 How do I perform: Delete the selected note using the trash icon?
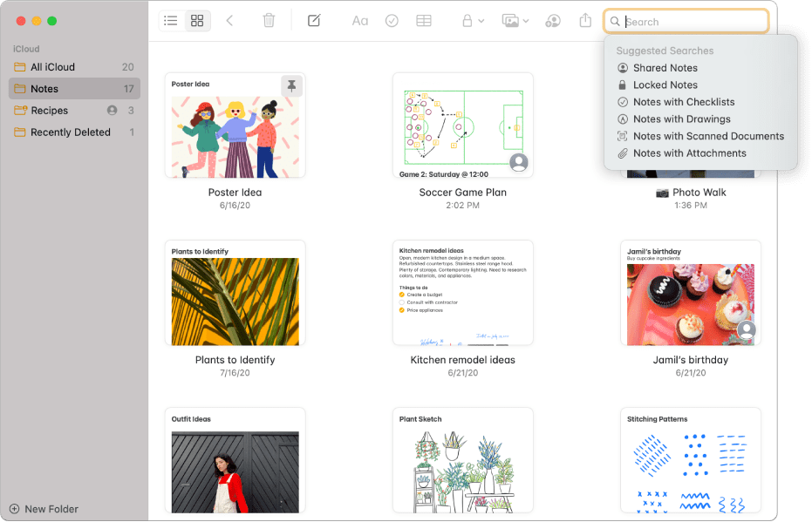[x=270, y=20]
